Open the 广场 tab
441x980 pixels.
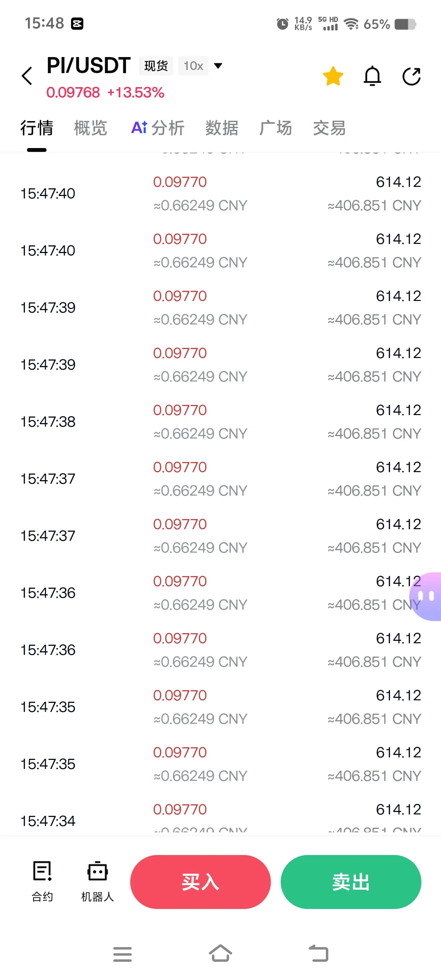[x=275, y=128]
